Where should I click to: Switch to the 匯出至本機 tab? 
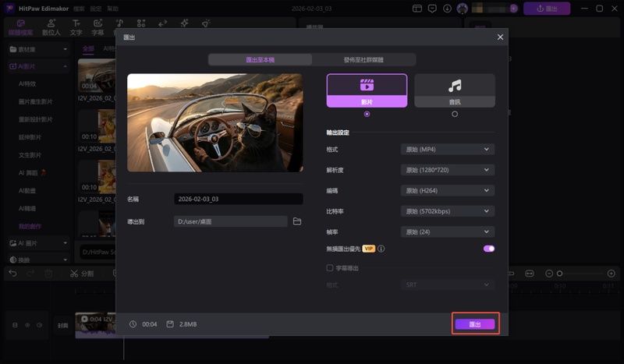point(260,59)
